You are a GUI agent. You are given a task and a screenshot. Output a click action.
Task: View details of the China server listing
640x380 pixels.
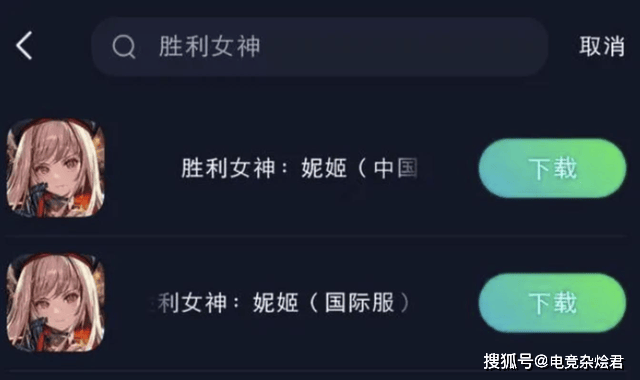[299, 168]
